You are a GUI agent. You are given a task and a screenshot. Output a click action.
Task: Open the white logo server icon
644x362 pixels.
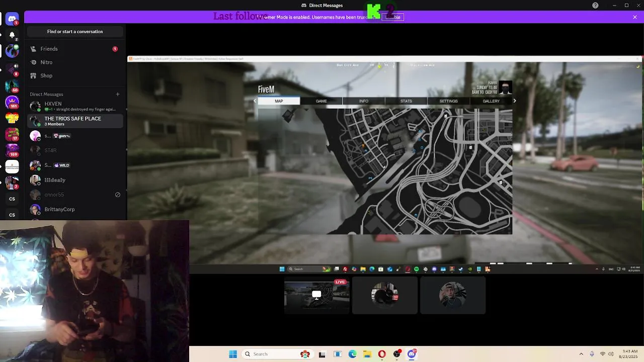pyautogui.click(x=12, y=166)
